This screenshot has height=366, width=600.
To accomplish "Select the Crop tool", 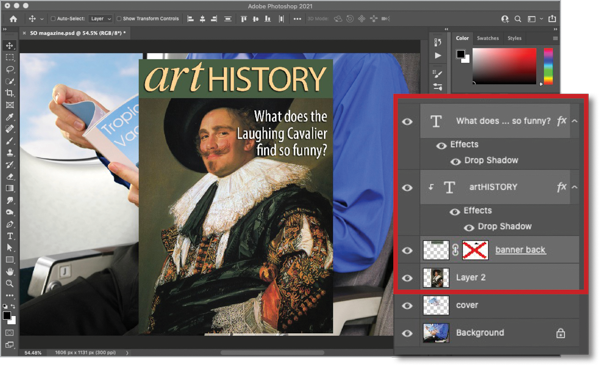I will 10,93.
